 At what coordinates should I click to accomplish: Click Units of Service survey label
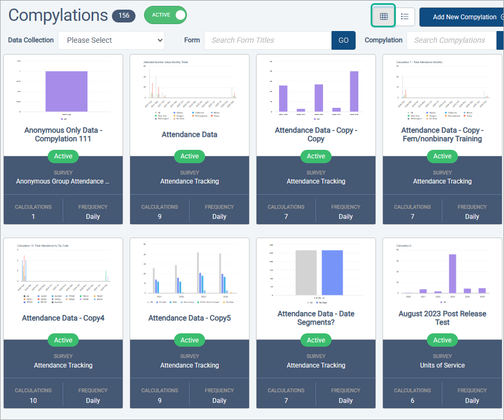pos(442,365)
